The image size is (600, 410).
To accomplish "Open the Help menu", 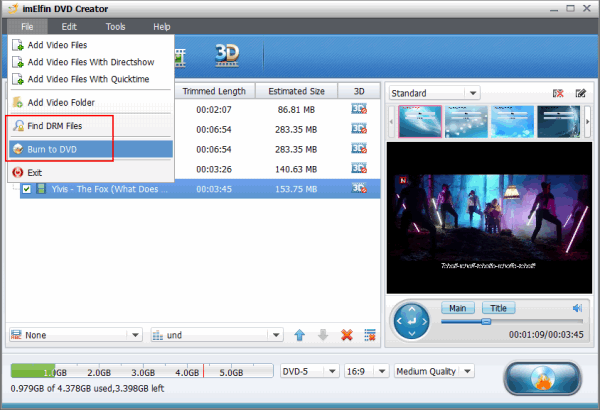I will click(x=161, y=27).
